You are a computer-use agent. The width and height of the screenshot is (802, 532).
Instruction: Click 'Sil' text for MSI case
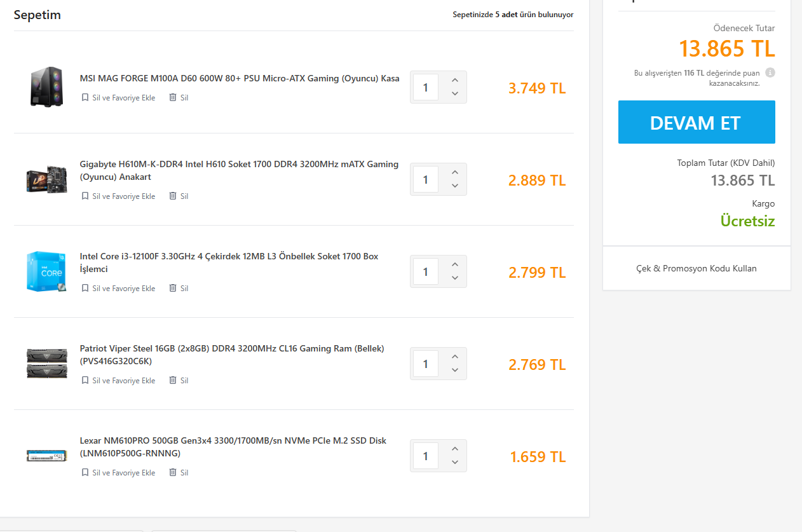tap(184, 98)
